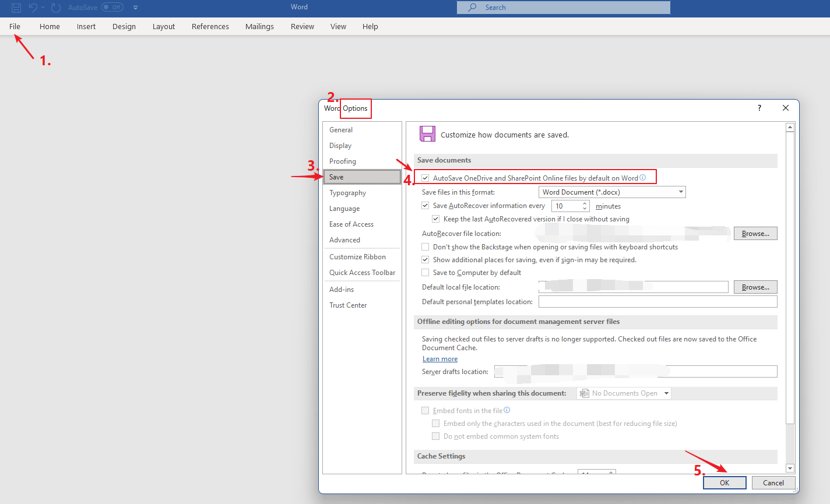
Task: Click OK to confirm Word Options
Action: click(725, 482)
